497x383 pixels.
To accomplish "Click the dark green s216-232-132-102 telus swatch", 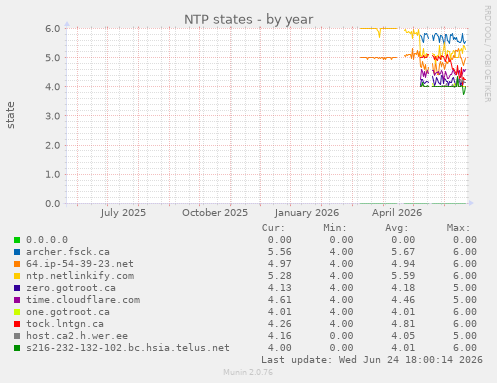I will pos(17,348).
